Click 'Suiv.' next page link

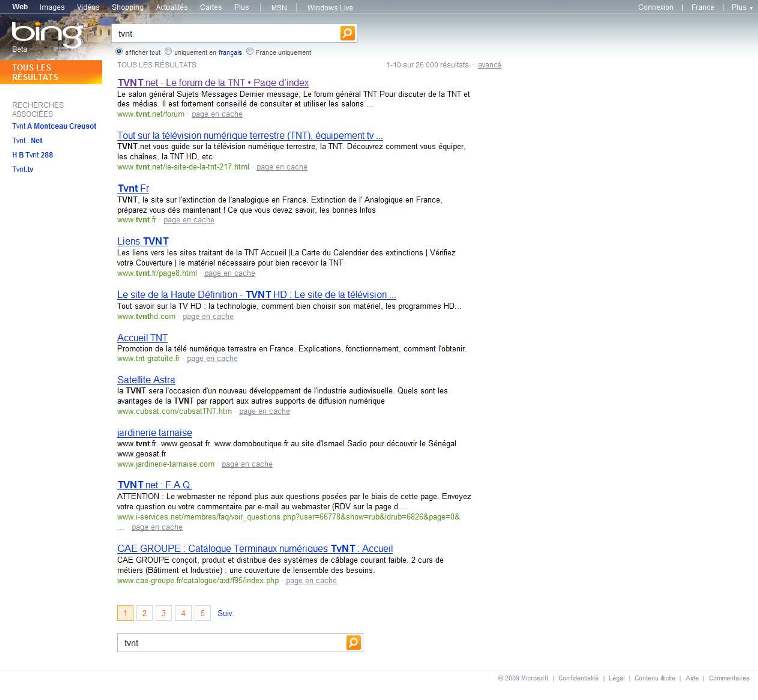(x=225, y=613)
